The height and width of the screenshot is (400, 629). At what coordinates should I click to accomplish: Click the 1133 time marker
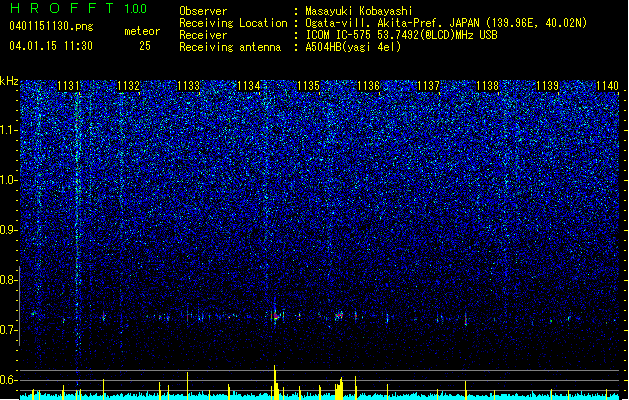[188, 85]
